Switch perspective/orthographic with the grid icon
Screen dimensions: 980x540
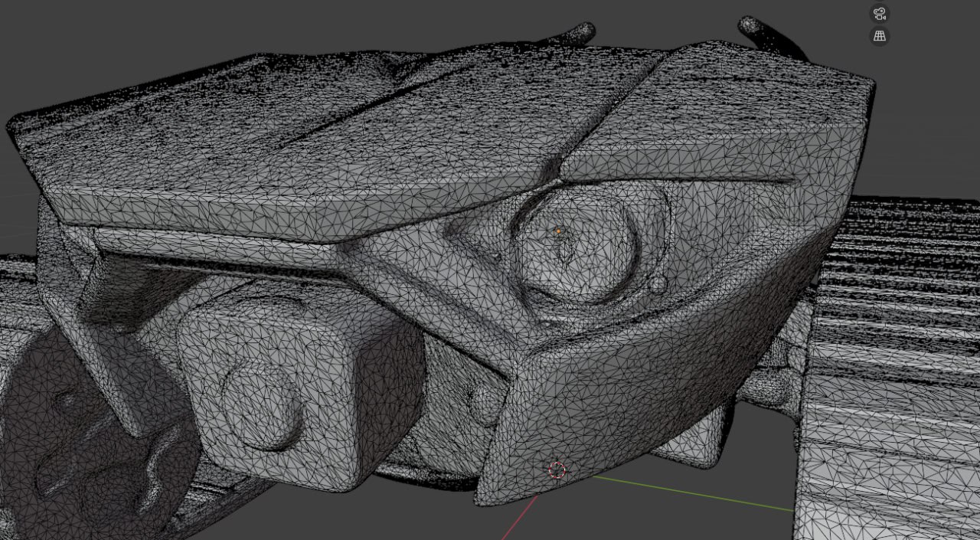tap(880, 36)
